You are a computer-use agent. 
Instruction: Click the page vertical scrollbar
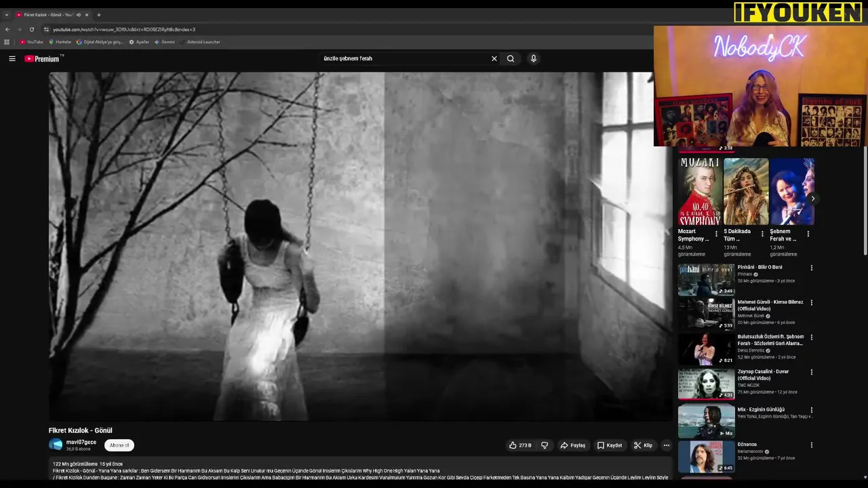pos(865,200)
